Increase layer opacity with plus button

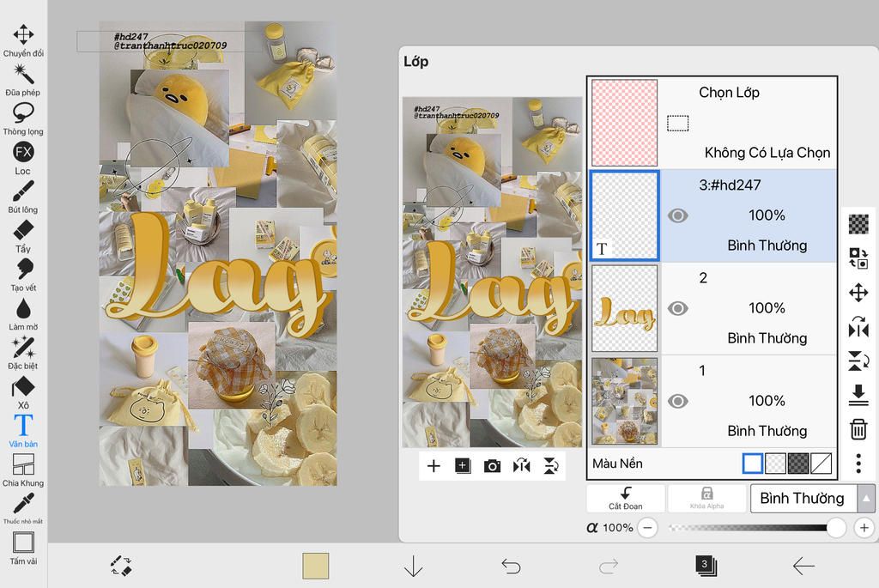click(x=864, y=527)
